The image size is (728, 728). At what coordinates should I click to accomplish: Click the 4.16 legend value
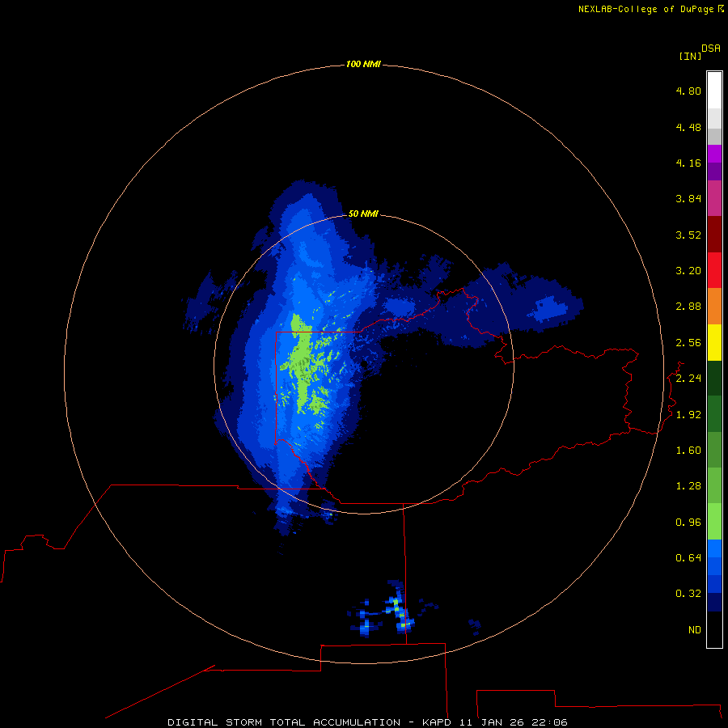click(688, 163)
